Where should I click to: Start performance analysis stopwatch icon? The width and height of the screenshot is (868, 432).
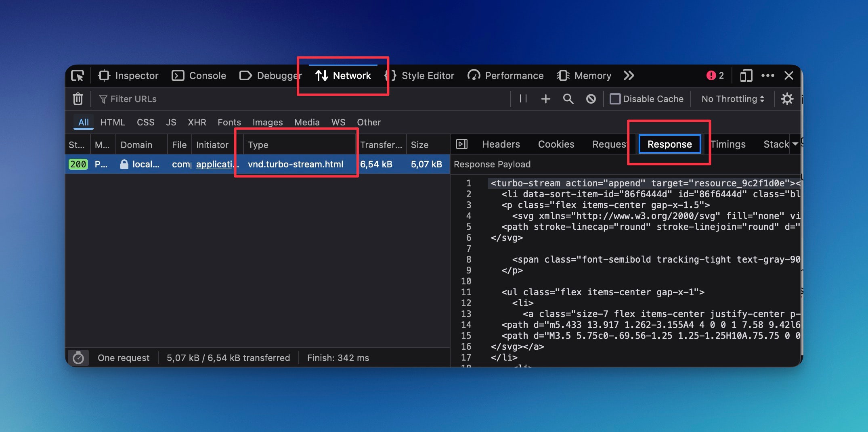point(78,358)
